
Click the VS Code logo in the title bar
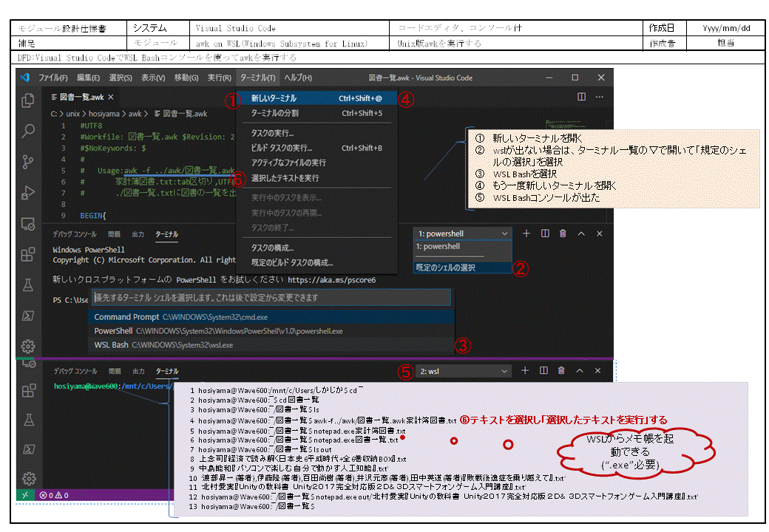coord(25,78)
